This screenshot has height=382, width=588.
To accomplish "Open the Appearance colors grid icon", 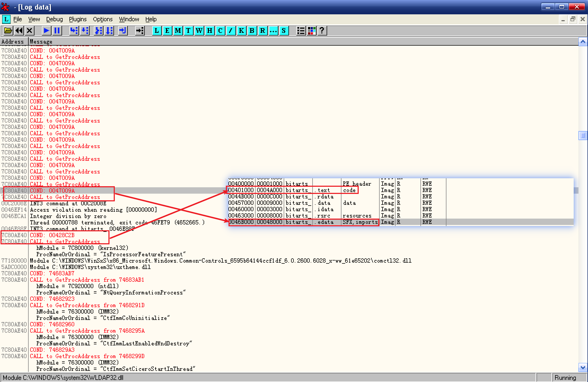I will (x=311, y=31).
